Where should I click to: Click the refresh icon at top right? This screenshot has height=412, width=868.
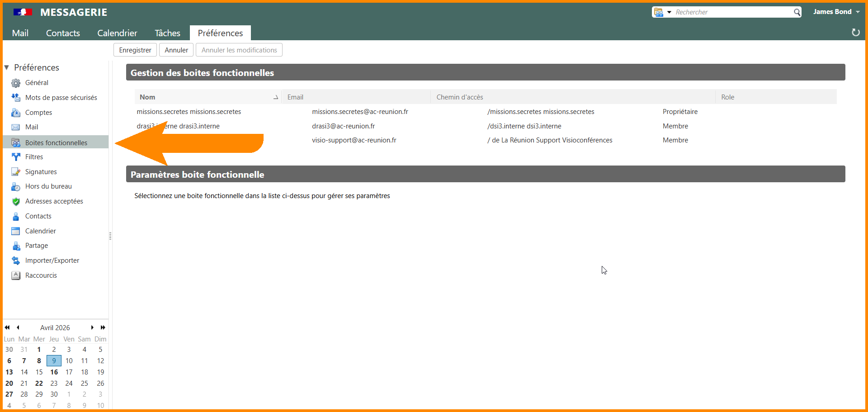coord(855,33)
